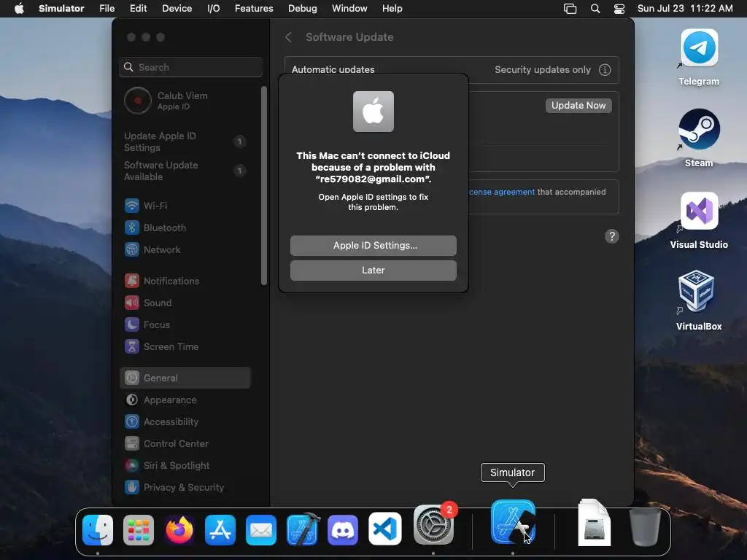The image size is (747, 560).
Task: Open the Features menu
Action: coord(254,9)
